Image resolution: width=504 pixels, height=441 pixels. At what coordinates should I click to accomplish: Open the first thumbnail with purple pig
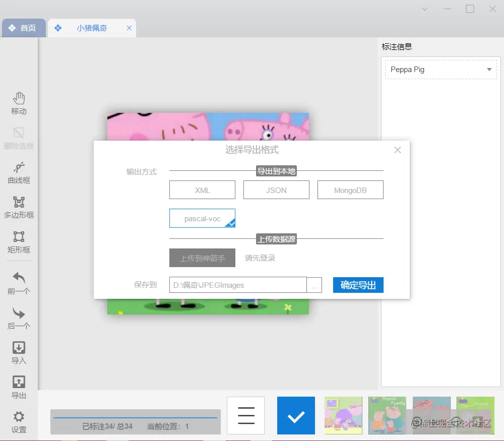point(343,415)
